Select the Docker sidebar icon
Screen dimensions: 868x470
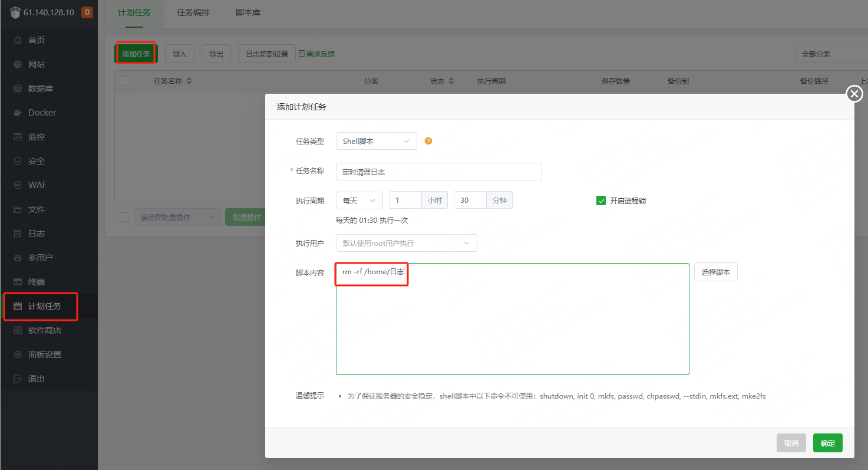point(40,112)
